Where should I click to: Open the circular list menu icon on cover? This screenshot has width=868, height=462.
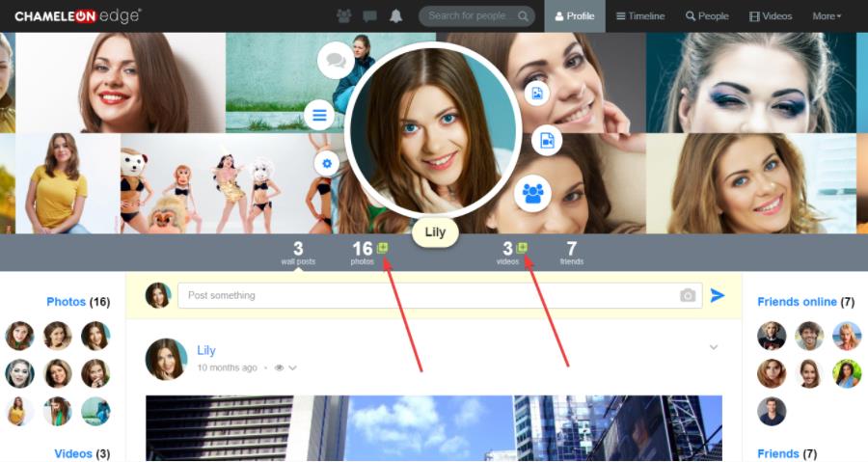coord(318,116)
